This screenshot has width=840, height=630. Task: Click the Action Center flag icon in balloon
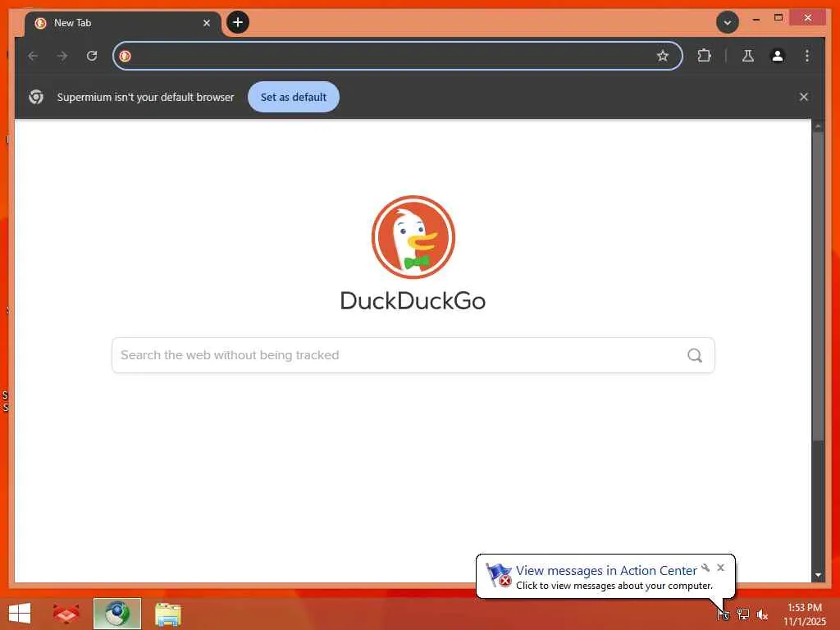[x=499, y=575]
